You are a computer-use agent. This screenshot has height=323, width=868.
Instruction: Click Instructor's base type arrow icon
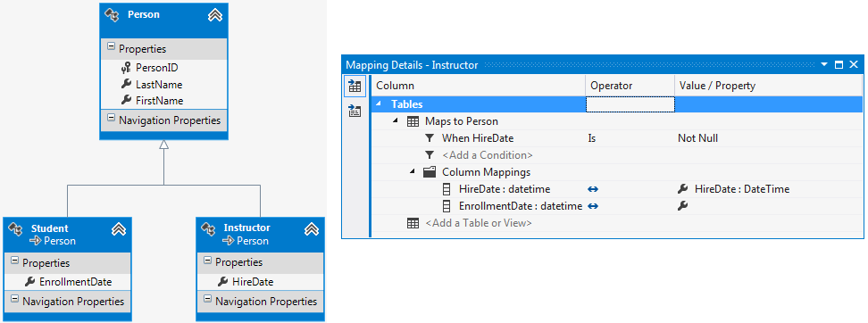click(228, 241)
